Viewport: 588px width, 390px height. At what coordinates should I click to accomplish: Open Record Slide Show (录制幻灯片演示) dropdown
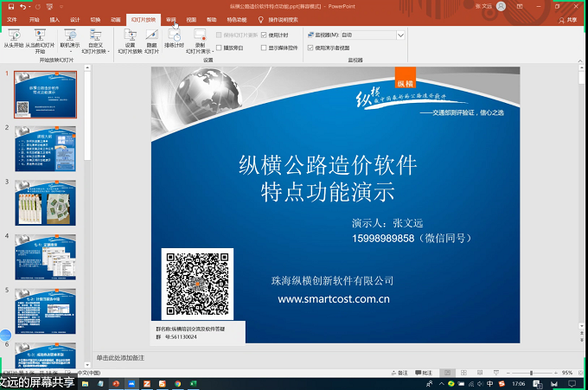point(200,42)
